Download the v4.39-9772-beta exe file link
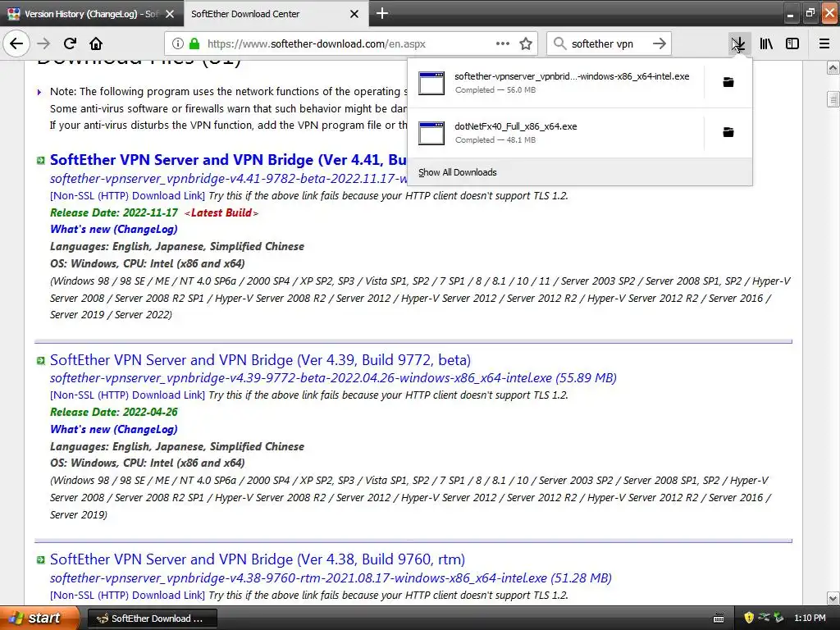This screenshot has height=630, width=840. (x=333, y=377)
